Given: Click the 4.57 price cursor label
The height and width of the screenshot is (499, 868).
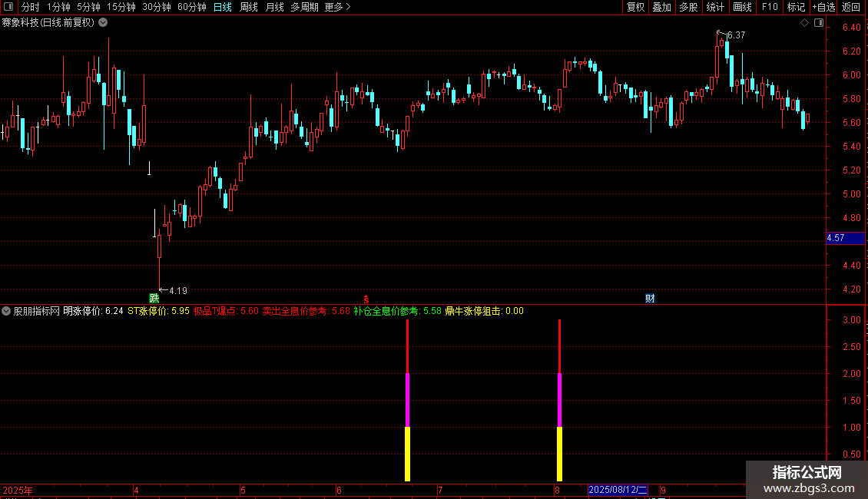Looking at the screenshot, I should [x=845, y=238].
